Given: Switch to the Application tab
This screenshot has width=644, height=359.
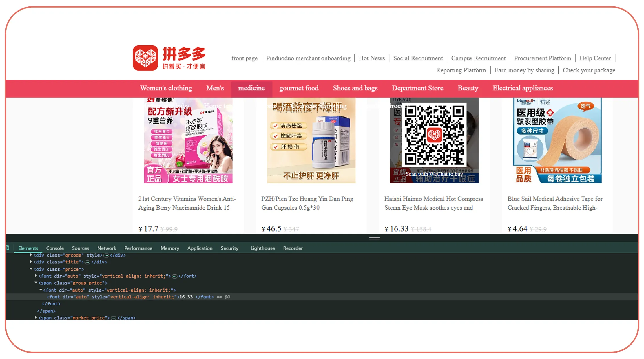Looking at the screenshot, I should [x=200, y=248].
